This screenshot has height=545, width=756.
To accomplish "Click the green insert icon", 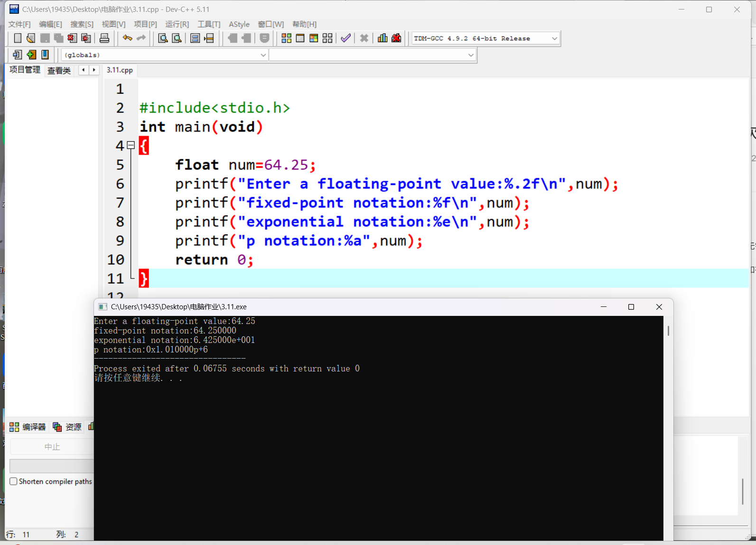I will coord(31,55).
